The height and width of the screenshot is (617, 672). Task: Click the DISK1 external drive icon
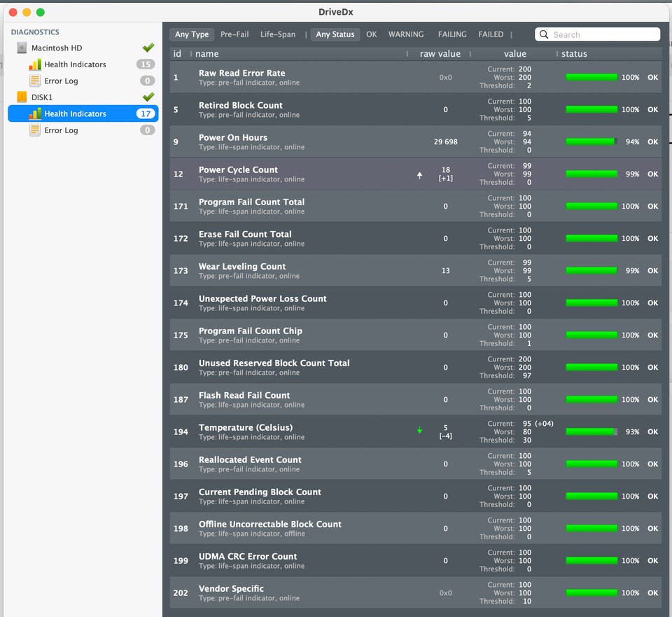pyautogui.click(x=22, y=97)
